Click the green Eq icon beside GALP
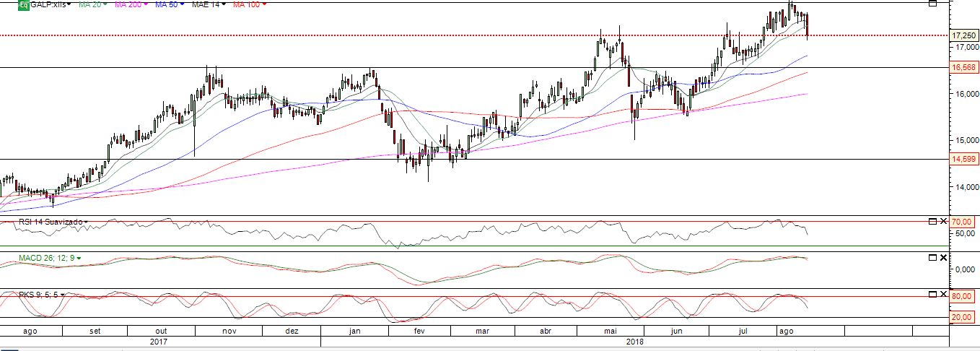Image resolution: width=980 pixels, height=351 pixels. [x=23, y=4]
